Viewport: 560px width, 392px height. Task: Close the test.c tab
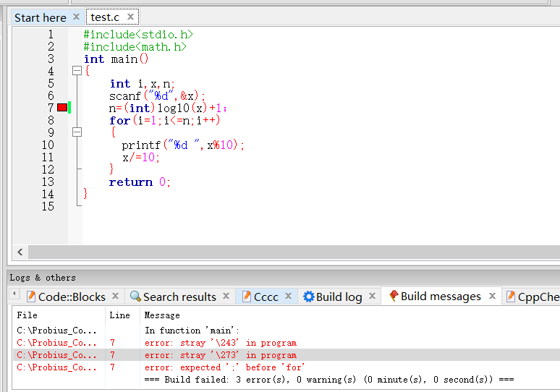[x=131, y=17]
